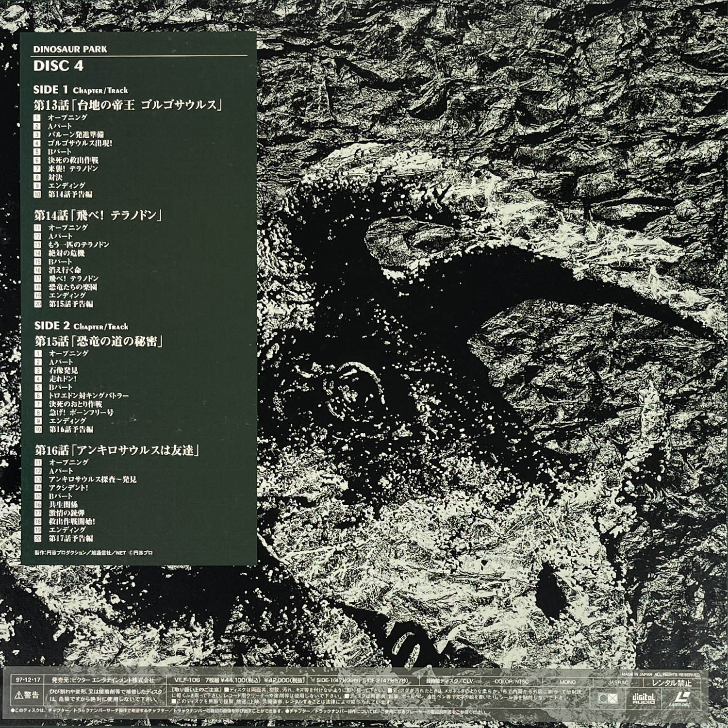Click chapter number 1 box under 第13話
The height and width of the screenshot is (728, 728).
pos(37,117)
